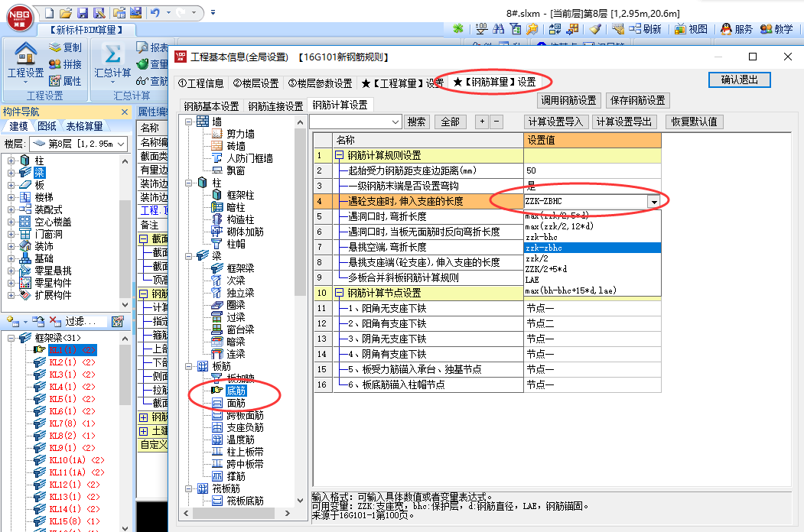Select 支座负筋 in the settings tree

(245, 428)
